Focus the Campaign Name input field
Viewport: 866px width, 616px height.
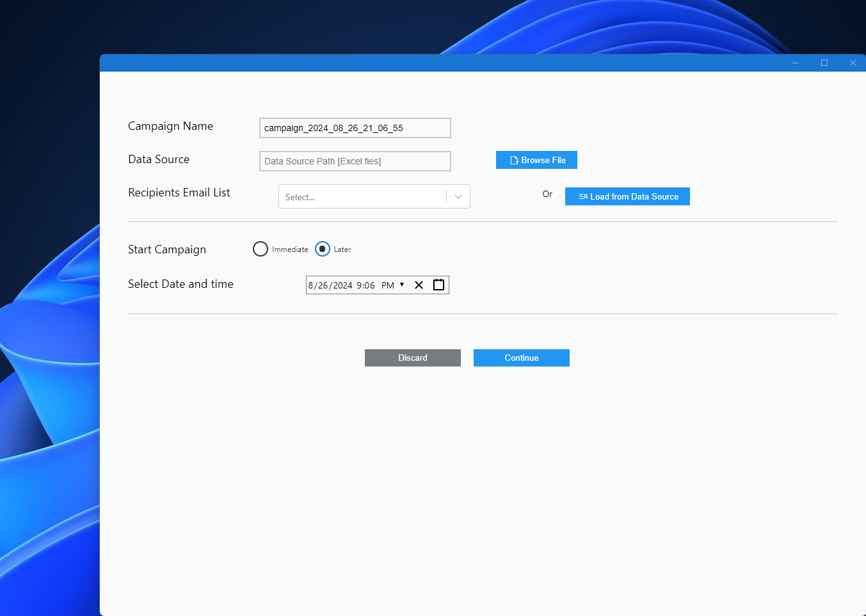355,128
